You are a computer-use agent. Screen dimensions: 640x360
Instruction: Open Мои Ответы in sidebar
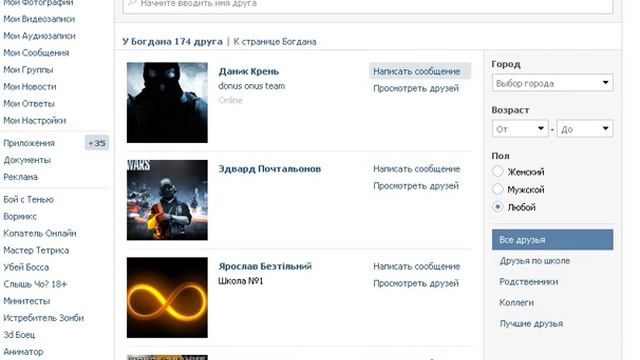(29, 104)
